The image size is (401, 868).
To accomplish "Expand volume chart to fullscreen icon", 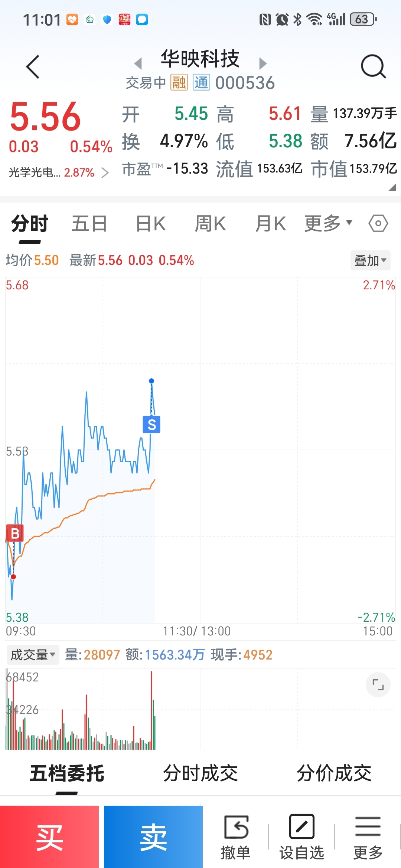I will pos(378,685).
